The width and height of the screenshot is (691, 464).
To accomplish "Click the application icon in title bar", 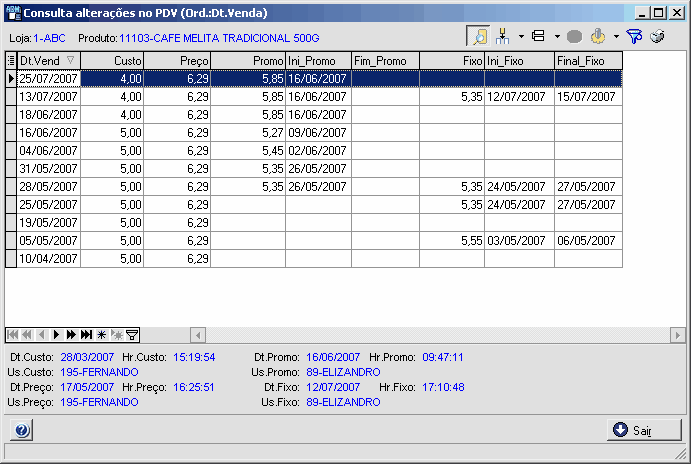I will 14,13.
